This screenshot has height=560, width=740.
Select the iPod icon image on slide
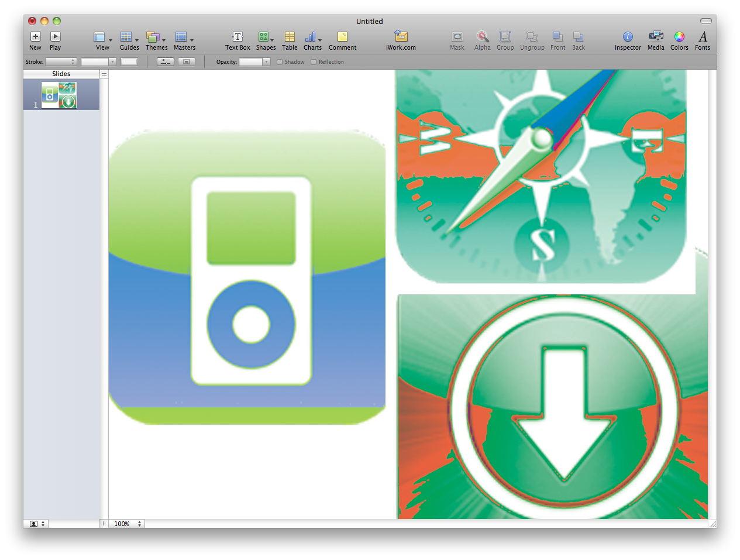click(247, 278)
